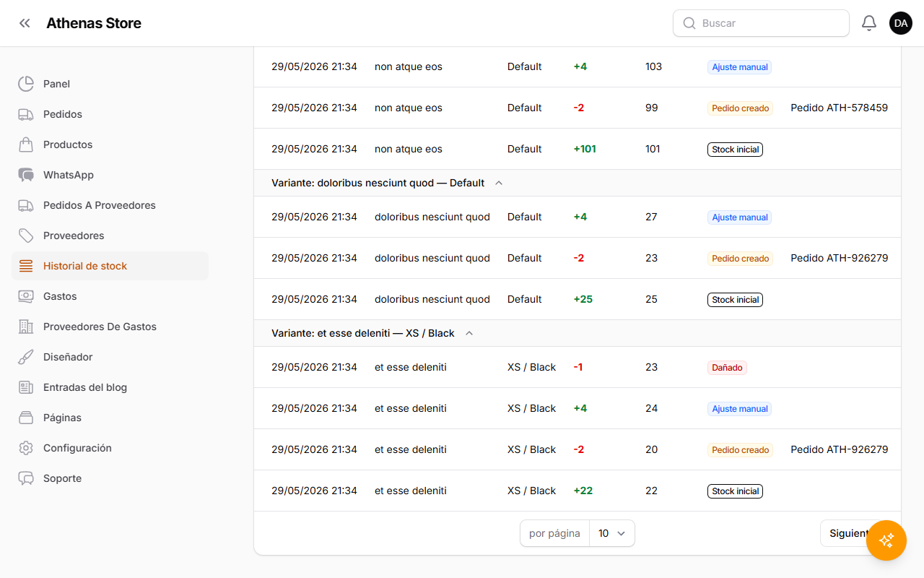
Task: Click Ajuste manual badge in doloribus row
Action: pos(740,217)
